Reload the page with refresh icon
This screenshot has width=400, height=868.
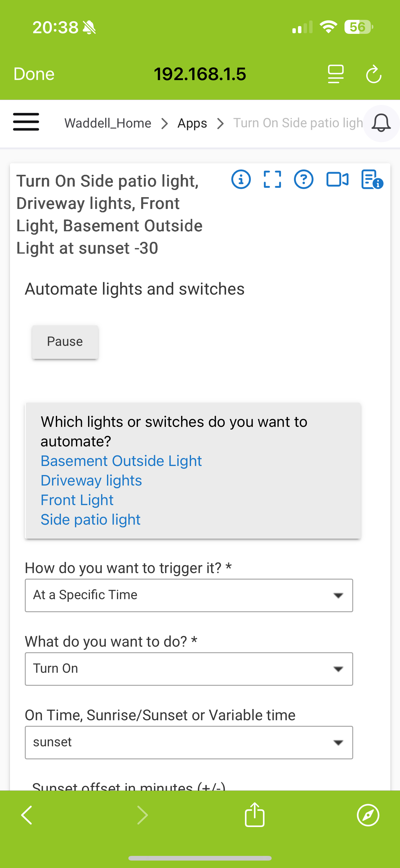pos(374,74)
